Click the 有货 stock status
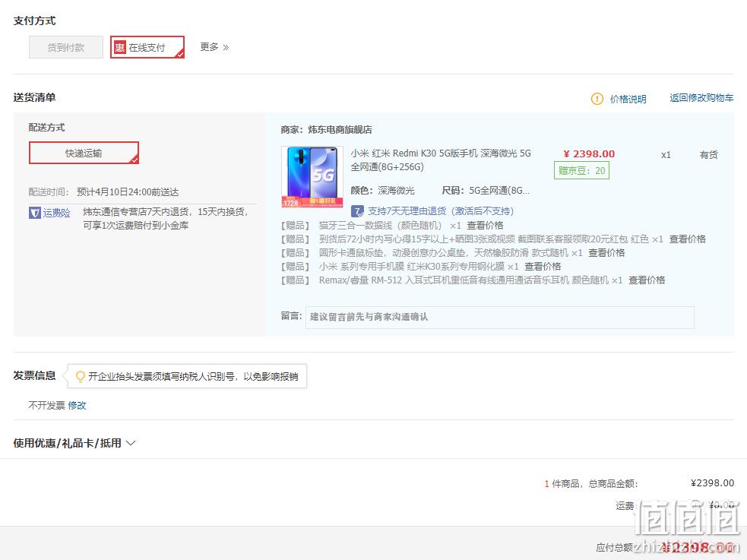This screenshot has height=560, width=747. pos(708,155)
